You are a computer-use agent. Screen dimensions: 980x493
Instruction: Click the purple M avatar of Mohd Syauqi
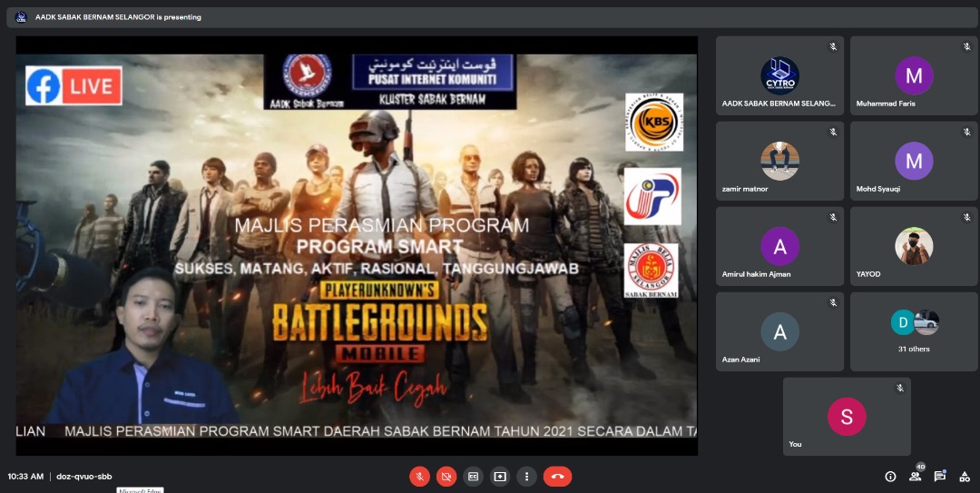point(914,161)
